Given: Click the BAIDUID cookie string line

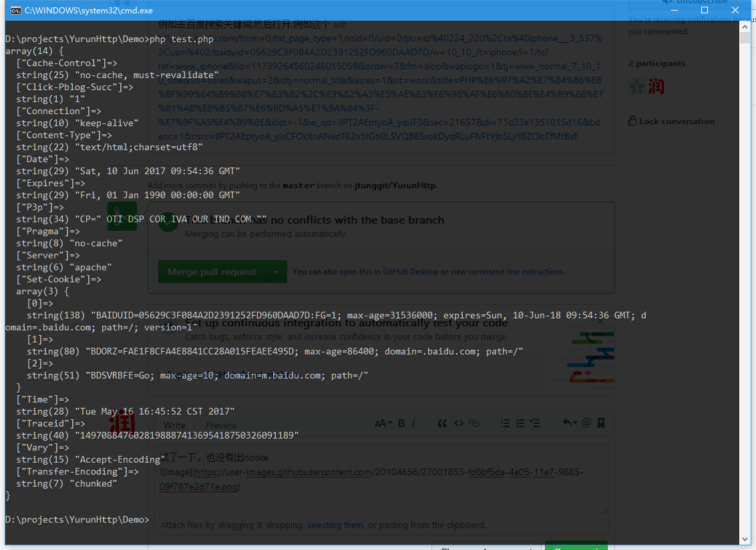Looking at the screenshot, I should 326,322.
